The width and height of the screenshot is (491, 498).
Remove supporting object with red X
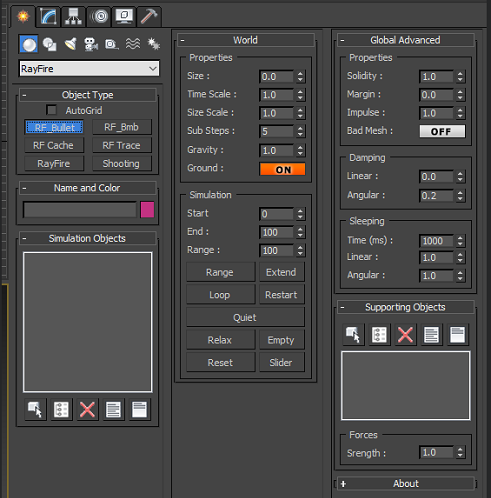(405, 335)
